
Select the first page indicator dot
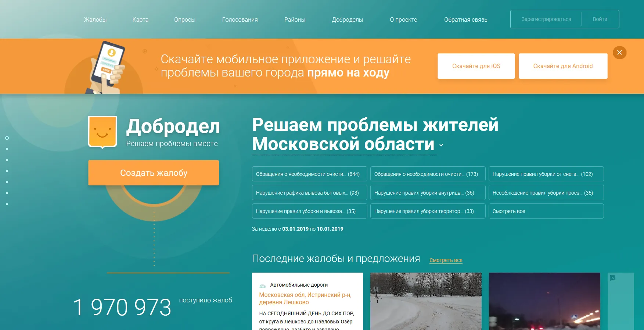click(x=7, y=138)
